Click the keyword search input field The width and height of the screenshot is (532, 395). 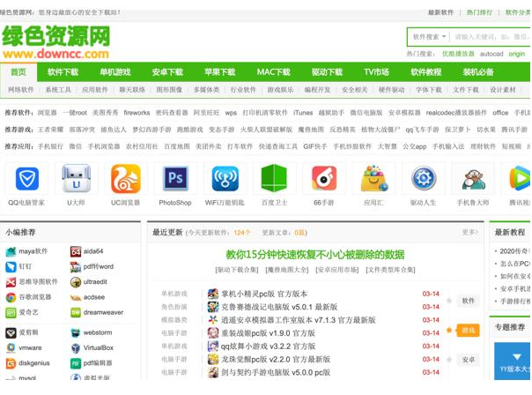pos(491,37)
